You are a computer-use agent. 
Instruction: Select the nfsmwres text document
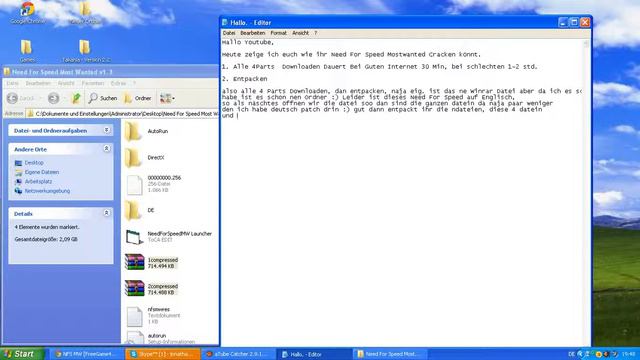[153, 316]
